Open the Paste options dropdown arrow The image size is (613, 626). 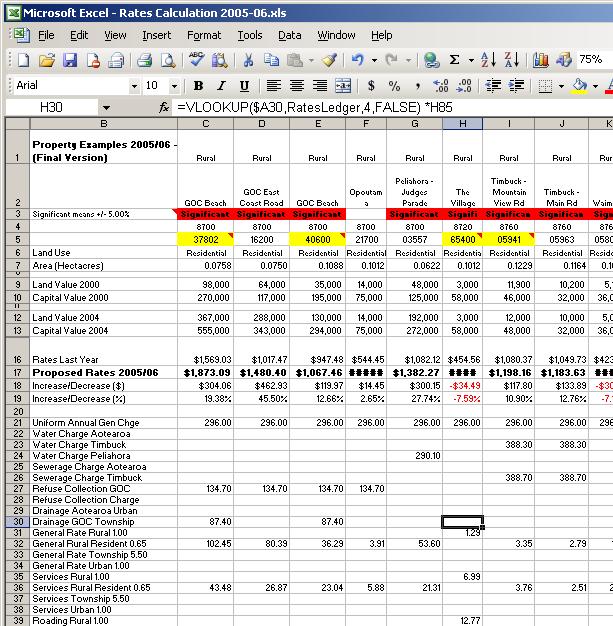[311, 60]
